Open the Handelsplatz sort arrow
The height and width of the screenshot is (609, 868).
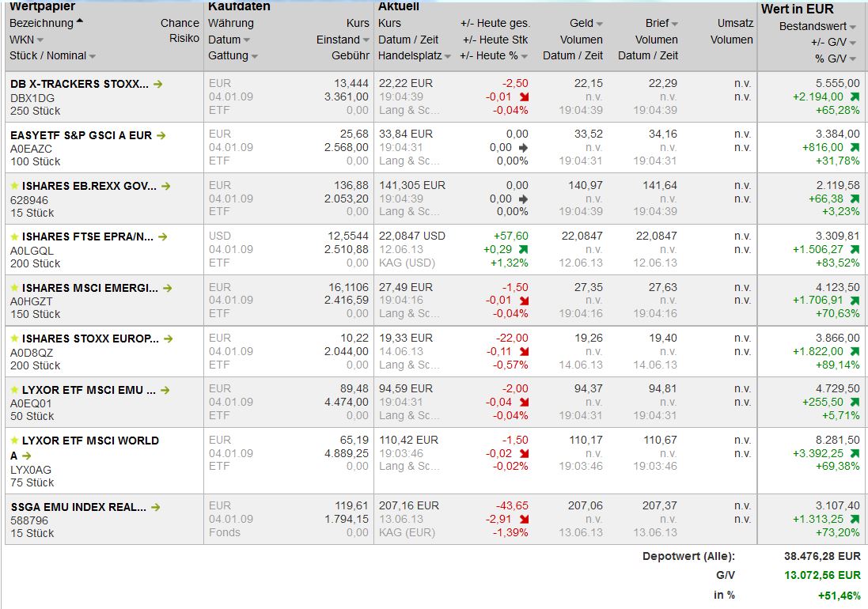(x=448, y=56)
